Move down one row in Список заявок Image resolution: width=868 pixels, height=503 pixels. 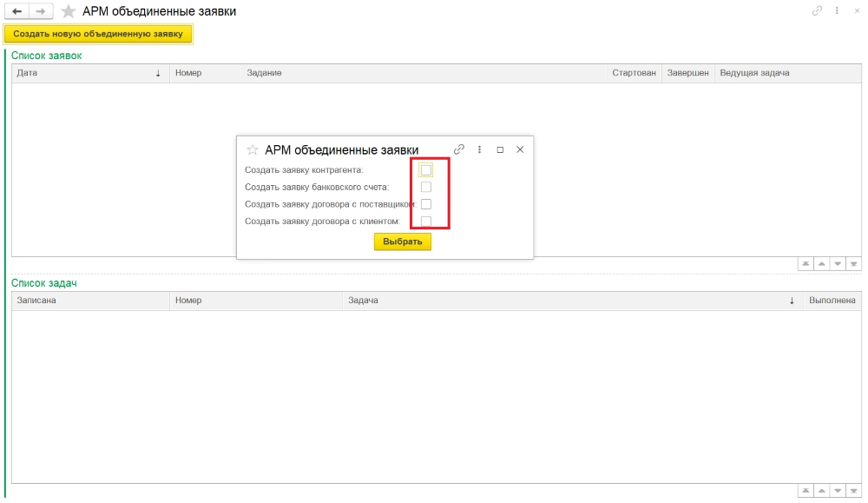838,264
